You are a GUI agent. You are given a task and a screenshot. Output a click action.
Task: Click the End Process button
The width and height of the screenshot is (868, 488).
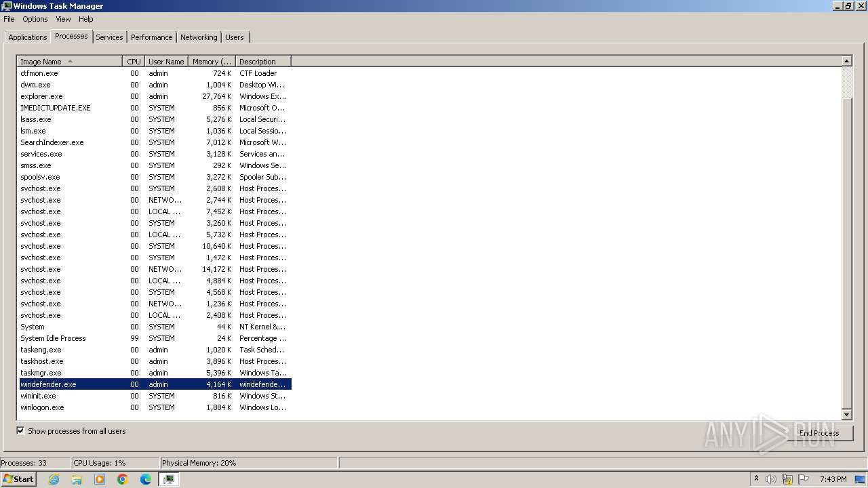[819, 433]
